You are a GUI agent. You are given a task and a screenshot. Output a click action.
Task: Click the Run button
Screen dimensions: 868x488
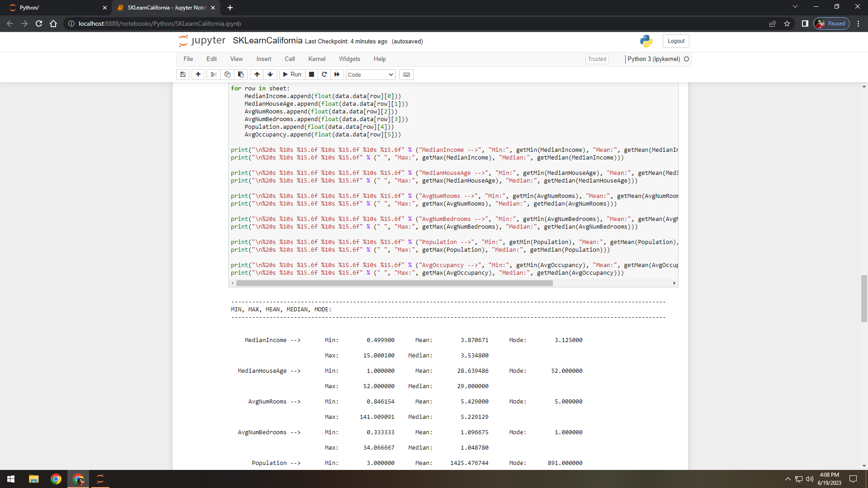(x=292, y=75)
